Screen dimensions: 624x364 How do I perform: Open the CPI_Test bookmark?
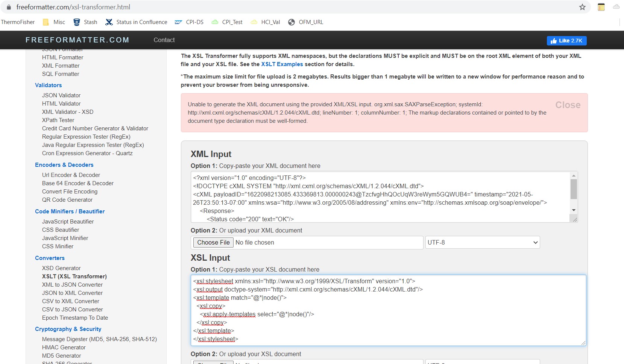coord(227,22)
